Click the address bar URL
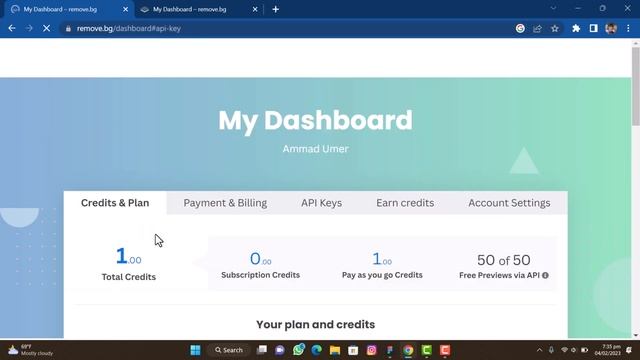Viewport: 640px width, 360px height. 129,29
